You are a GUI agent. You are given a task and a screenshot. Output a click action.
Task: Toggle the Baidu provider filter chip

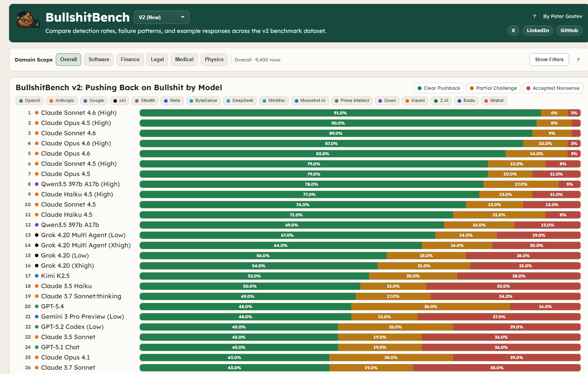pyautogui.click(x=466, y=101)
